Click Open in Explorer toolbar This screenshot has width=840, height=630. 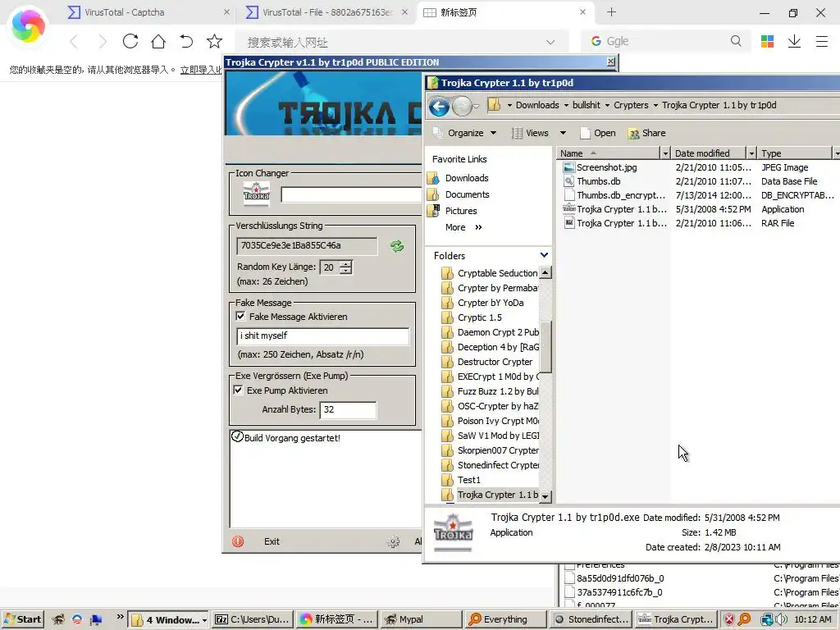pos(598,133)
